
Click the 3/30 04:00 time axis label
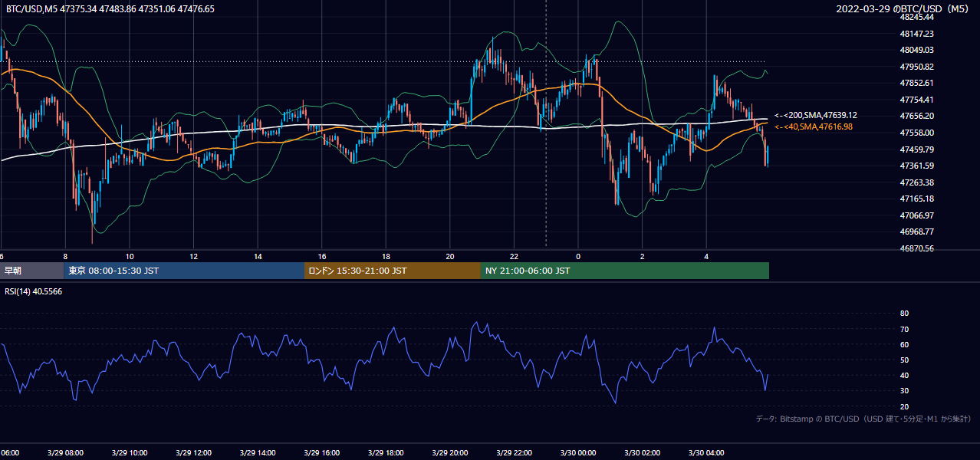point(705,453)
